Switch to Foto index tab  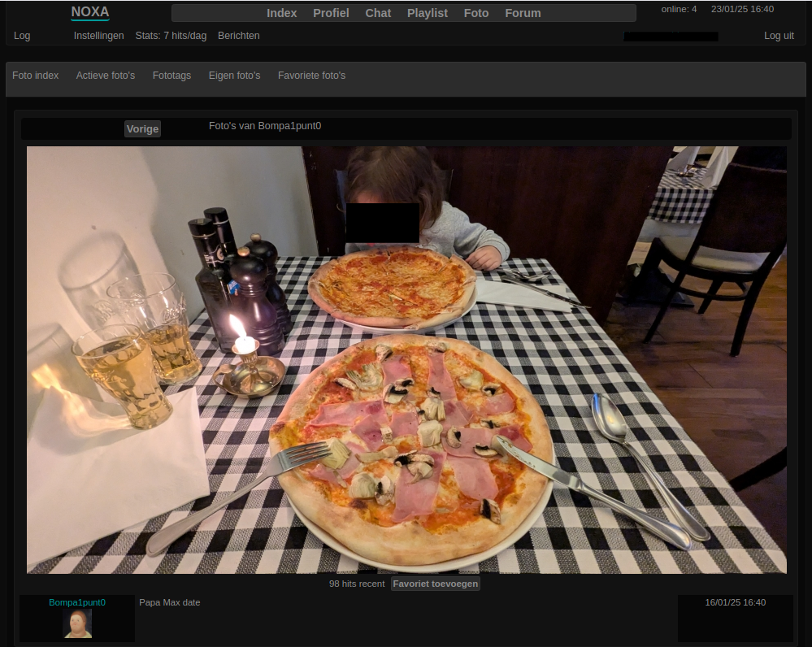coord(35,76)
